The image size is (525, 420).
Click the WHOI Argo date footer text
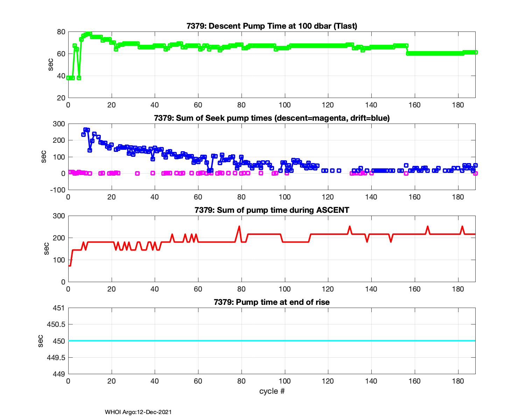tap(138, 412)
